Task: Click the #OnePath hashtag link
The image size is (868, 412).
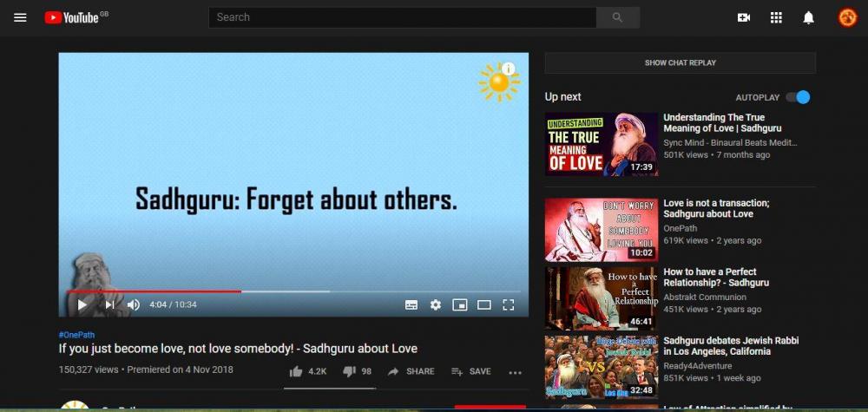Action: point(76,334)
